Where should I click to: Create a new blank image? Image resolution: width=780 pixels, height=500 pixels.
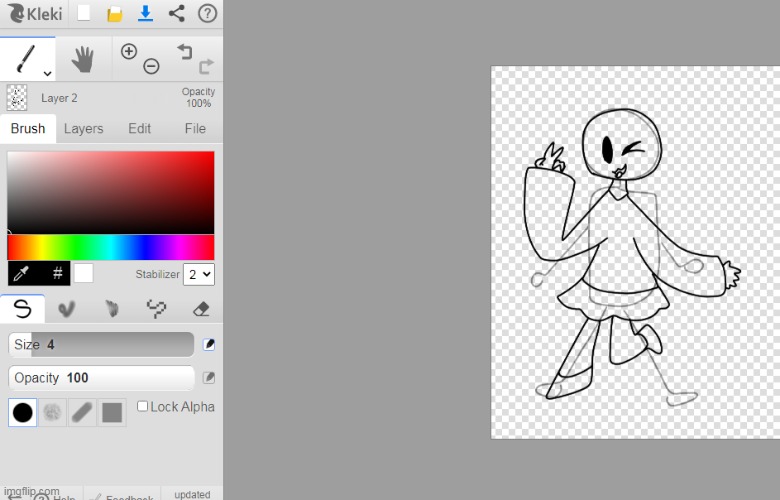[x=84, y=13]
